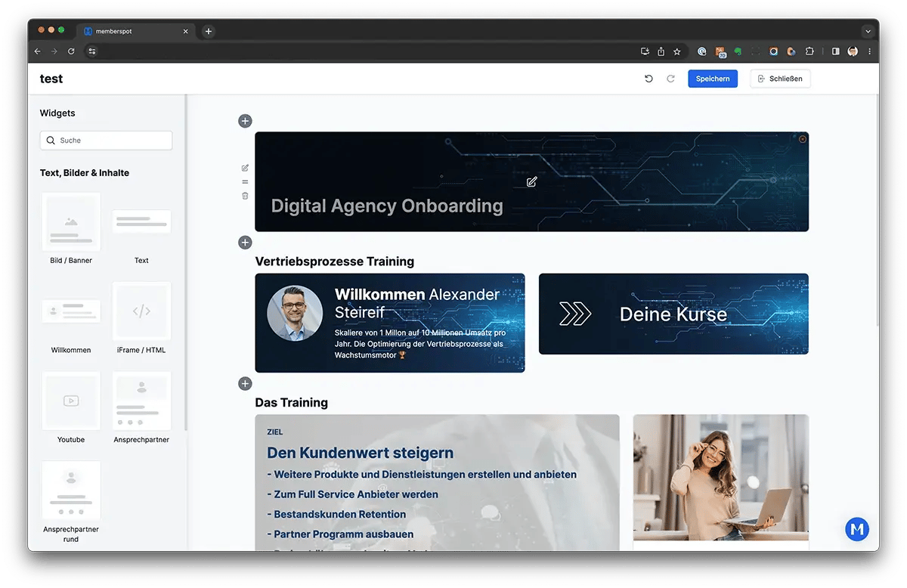Image resolution: width=907 pixels, height=588 pixels.
Task: Open the extension with the 70 badge
Action: click(720, 52)
